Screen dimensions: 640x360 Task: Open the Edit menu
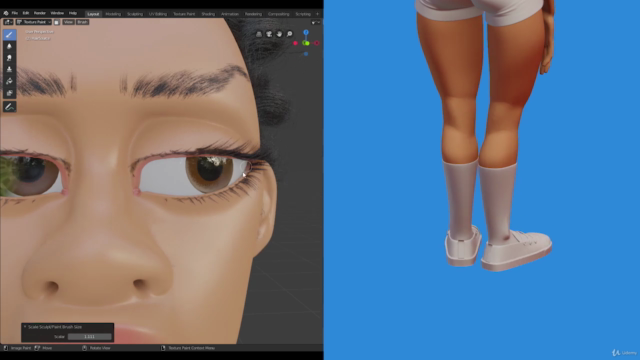pos(26,13)
